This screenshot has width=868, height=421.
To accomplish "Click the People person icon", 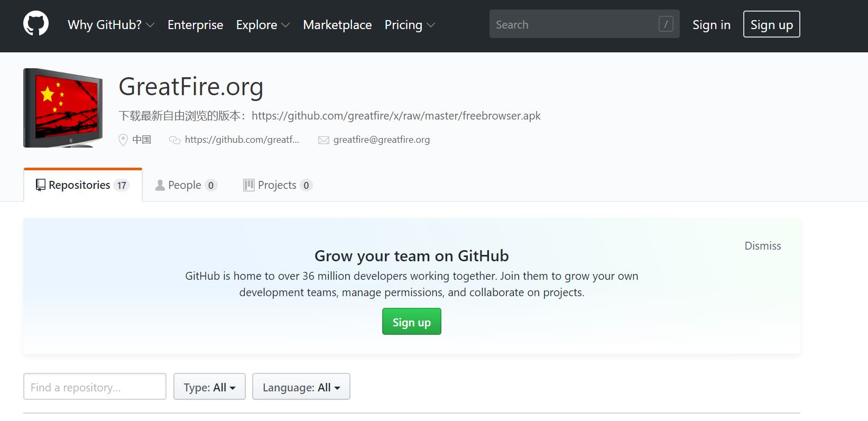I will pos(160,185).
